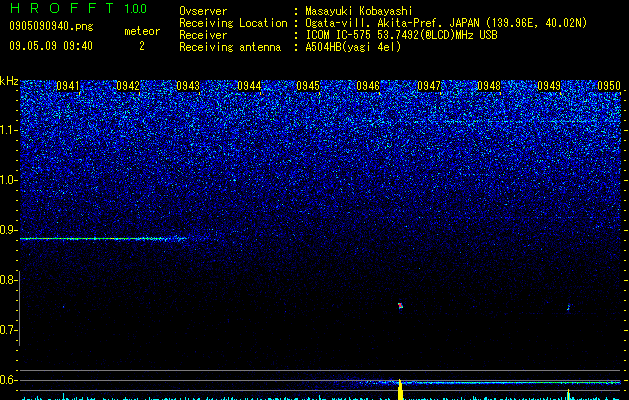This screenshot has width=629, height=400.
Task: Click the meteor count value 2
Action: pos(142,46)
